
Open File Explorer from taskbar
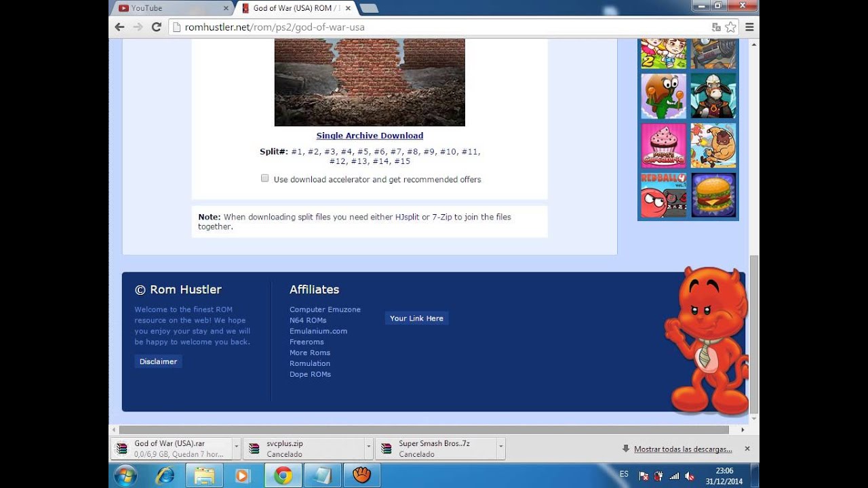point(204,476)
